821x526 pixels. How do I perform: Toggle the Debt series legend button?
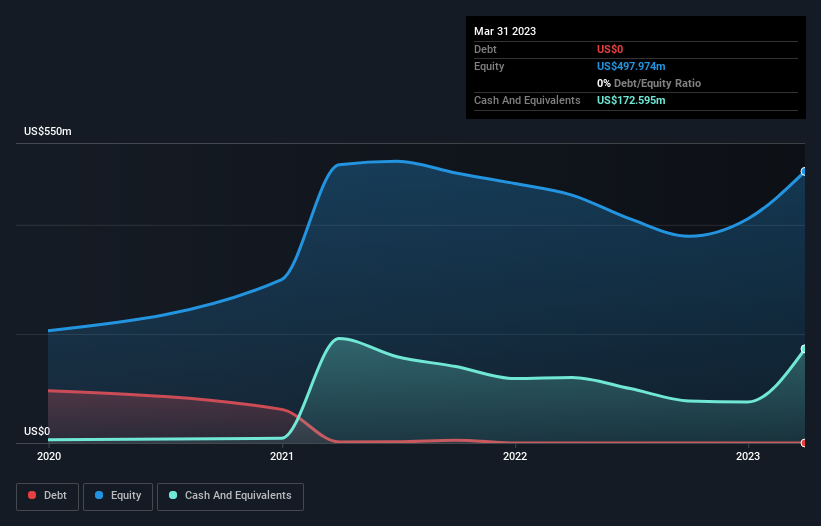point(47,496)
